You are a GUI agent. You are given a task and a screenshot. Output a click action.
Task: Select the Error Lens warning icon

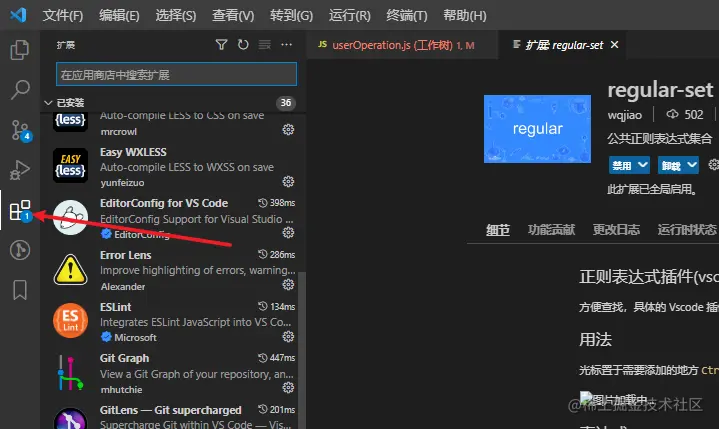[x=70, y=269]
